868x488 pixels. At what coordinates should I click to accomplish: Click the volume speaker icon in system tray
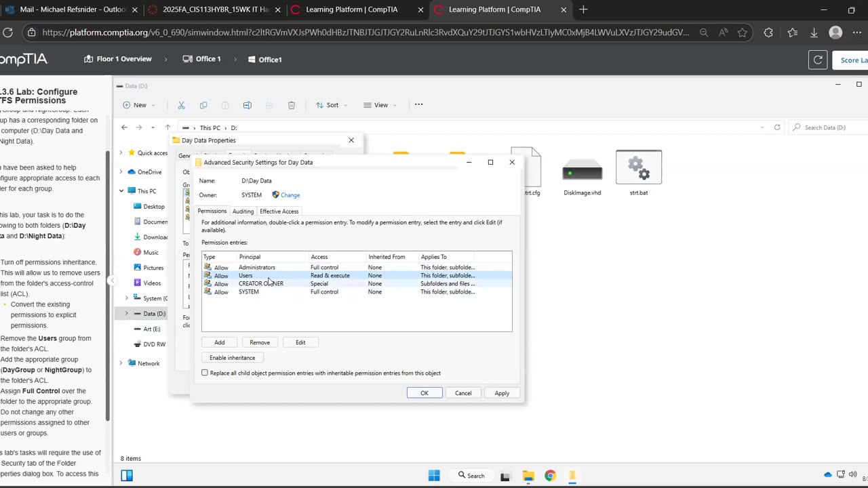click(852, 474)
